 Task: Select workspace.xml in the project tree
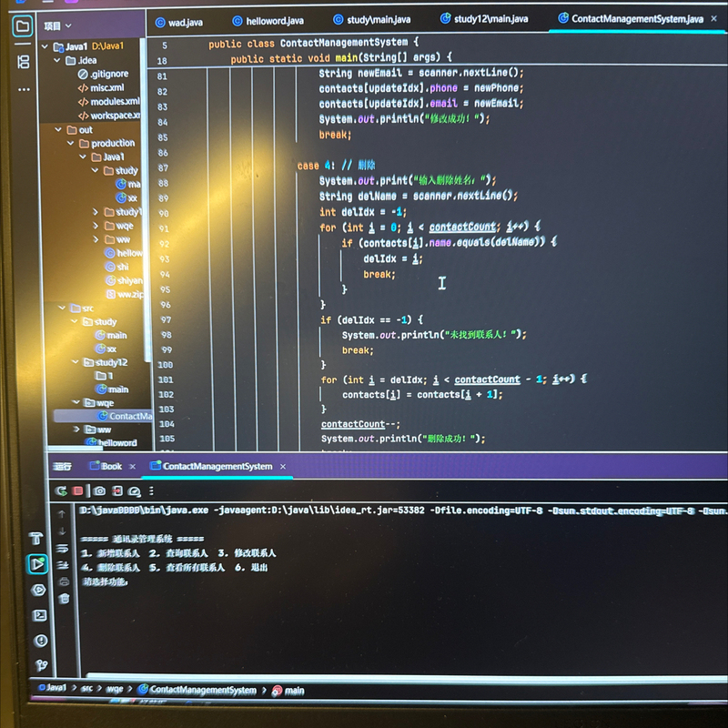114,116
